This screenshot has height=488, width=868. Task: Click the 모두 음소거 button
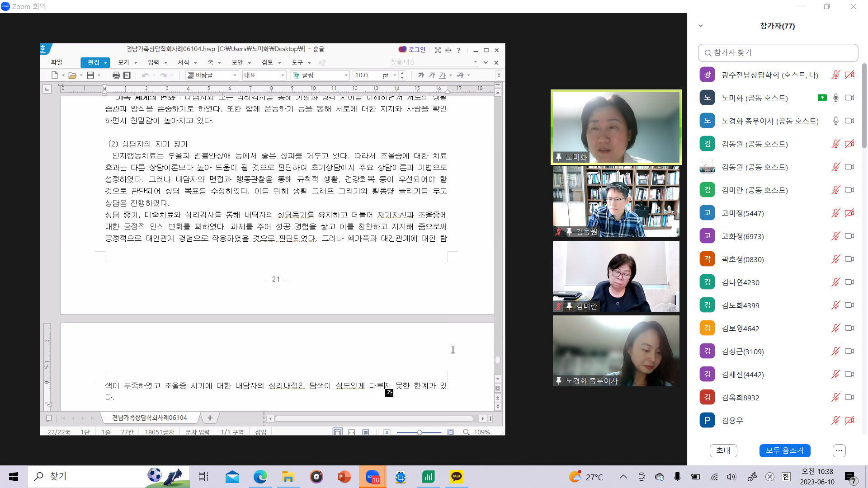[x=784, y=450]
